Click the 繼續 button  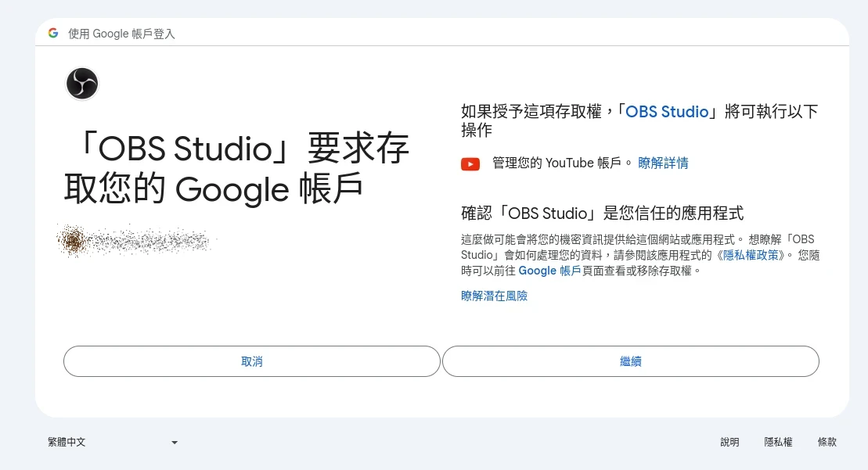click(x=631, y=361)
